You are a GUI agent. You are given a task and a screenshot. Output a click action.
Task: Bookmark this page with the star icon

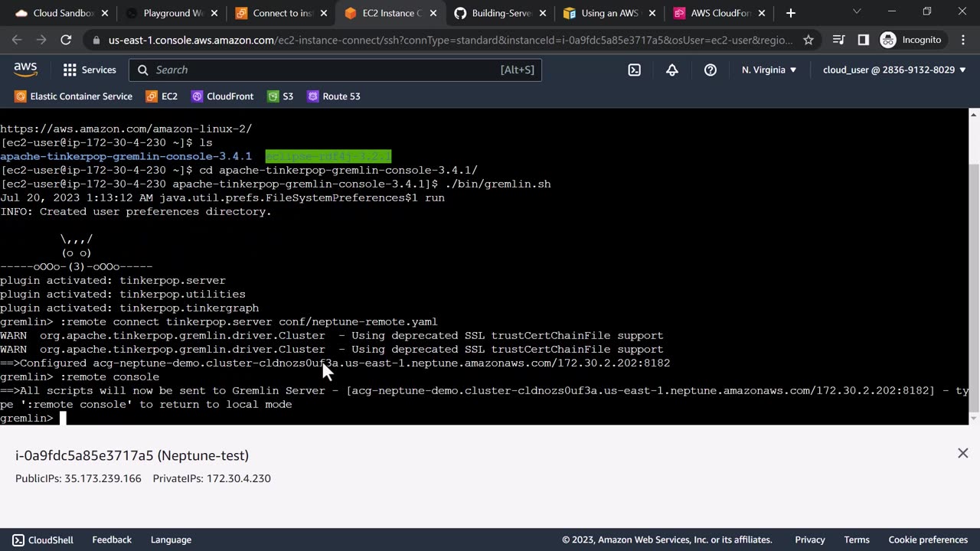(x=808, y=40)
